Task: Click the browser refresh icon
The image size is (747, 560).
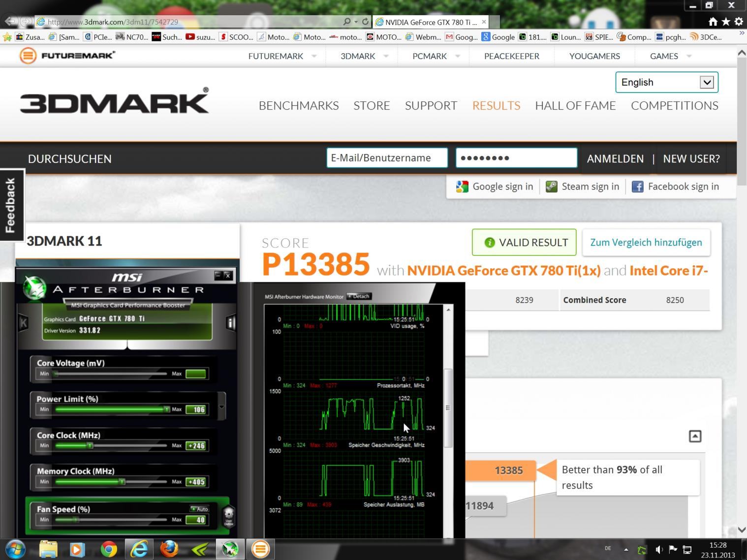Action: pyautogui.click(x=365, y=22)
